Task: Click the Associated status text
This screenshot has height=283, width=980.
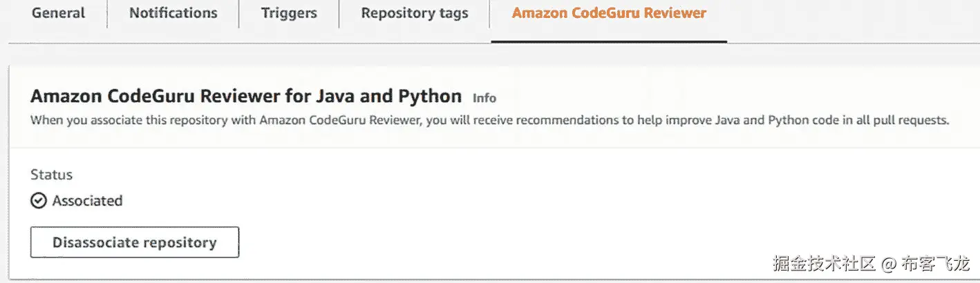Action: [x=87, y=201]
